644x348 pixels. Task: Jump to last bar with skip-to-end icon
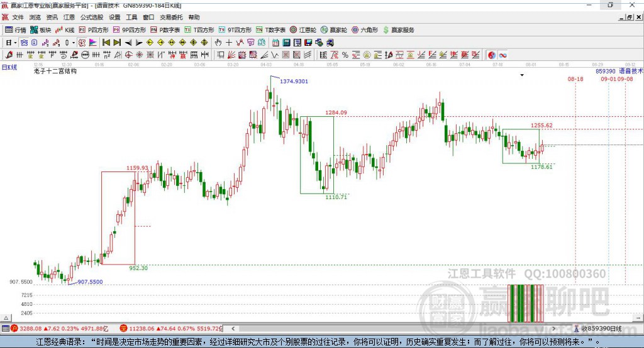117,43
